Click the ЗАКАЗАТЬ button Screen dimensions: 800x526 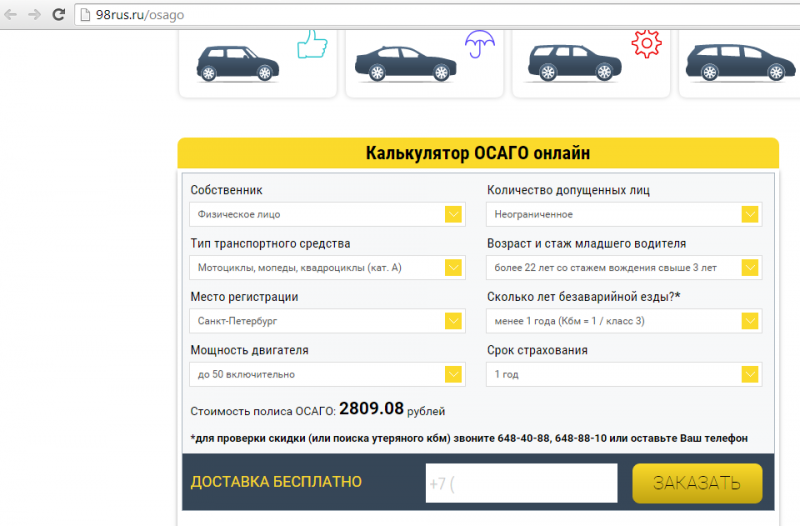697,483
